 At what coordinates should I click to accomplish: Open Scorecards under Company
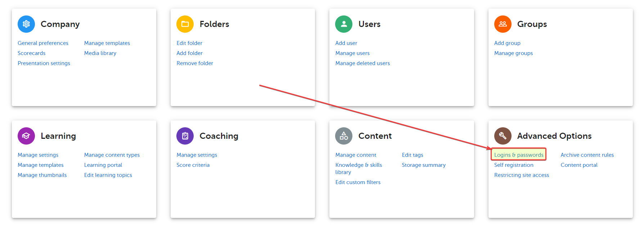(x=32, y=53)
